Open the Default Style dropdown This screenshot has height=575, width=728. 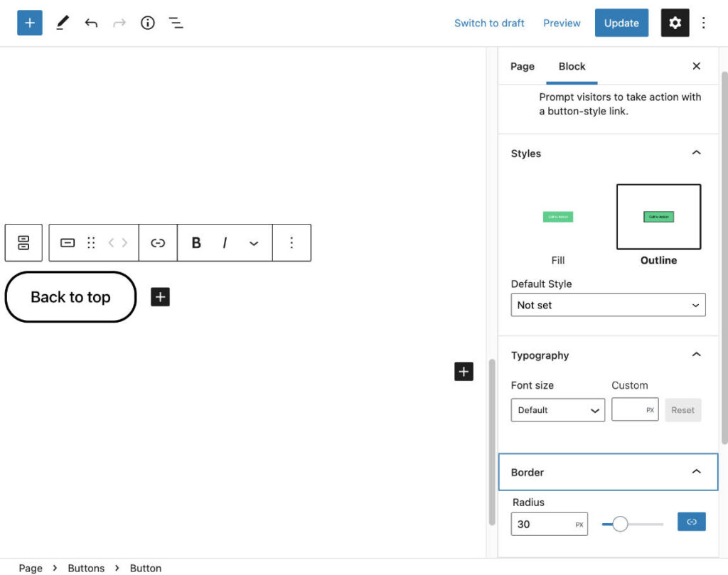pos(608,305)
